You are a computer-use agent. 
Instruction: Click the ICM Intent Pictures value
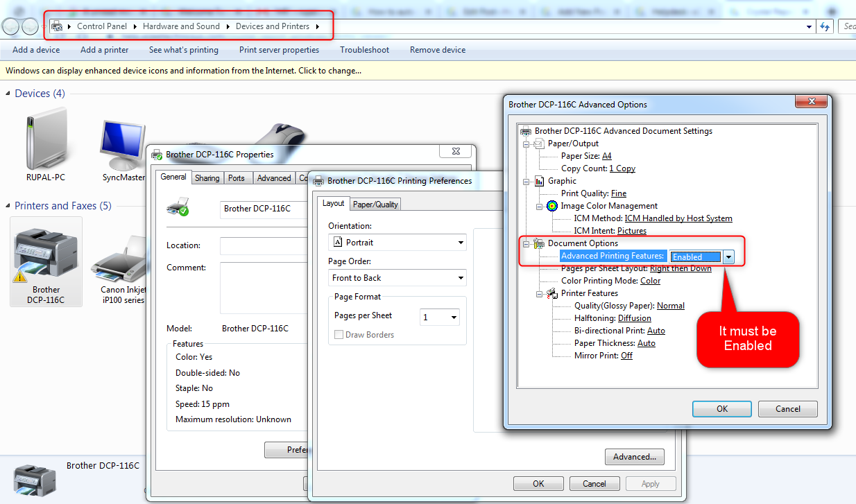tap(632, 231)
